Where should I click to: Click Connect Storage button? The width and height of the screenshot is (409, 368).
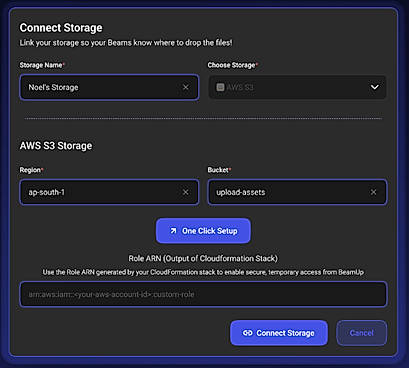pos(279,333)
